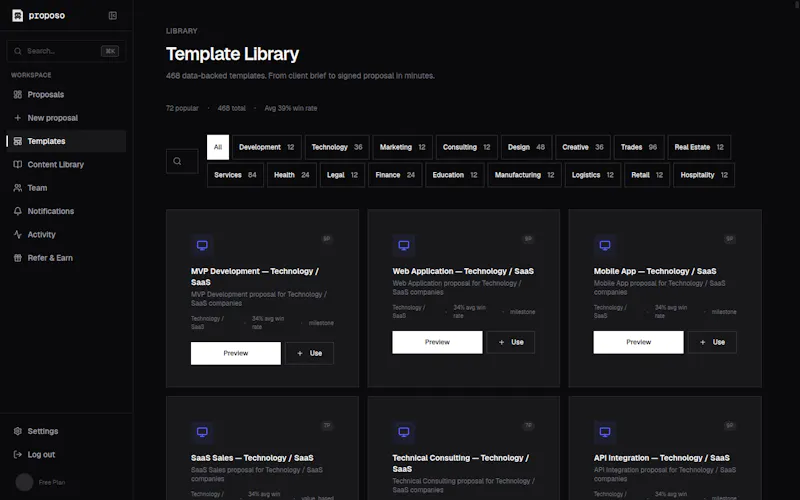This screenshot has height=500, width=800.
Task: Select Templates in the sidebar
Action: (66, 141)
